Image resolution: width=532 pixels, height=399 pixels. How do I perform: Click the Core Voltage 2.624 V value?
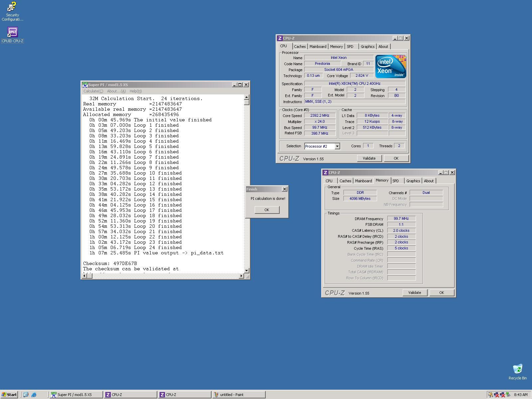362,76
